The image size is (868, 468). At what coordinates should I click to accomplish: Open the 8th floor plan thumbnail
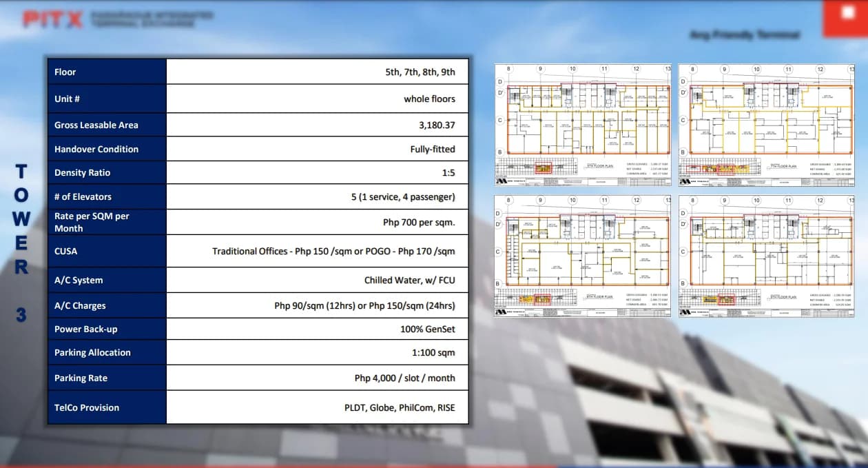pyautogui.click(x=583, y=256)
